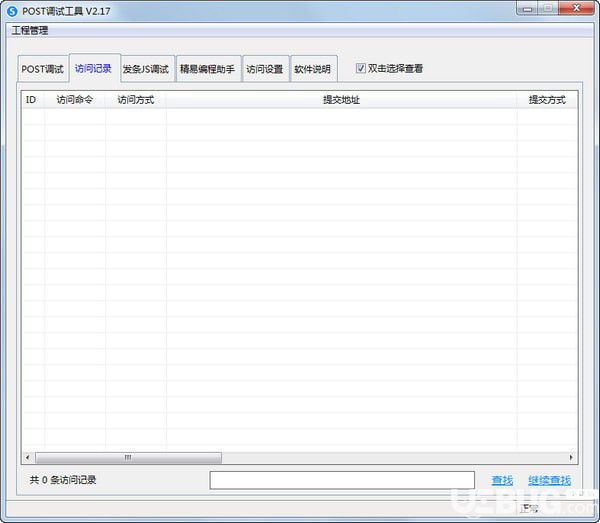Click the 提交方式 column header
Screen dimensions: 600x523
[x=547, y=100]
